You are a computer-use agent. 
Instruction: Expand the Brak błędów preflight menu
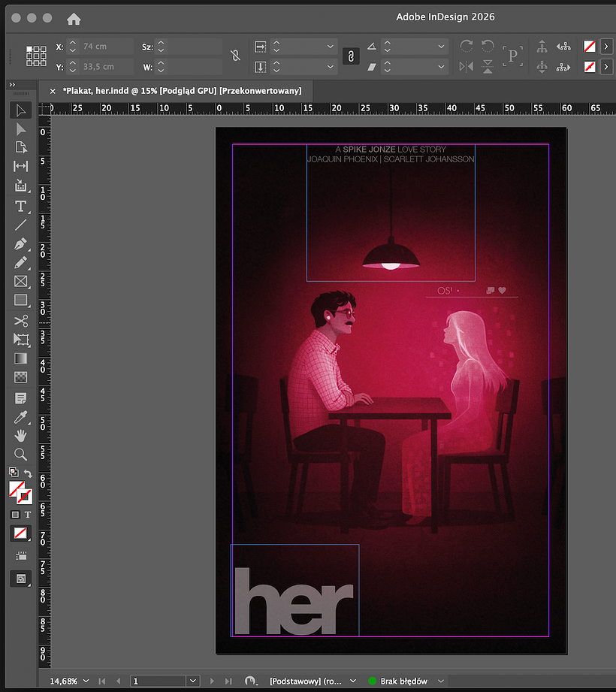(x=441, y=681)
